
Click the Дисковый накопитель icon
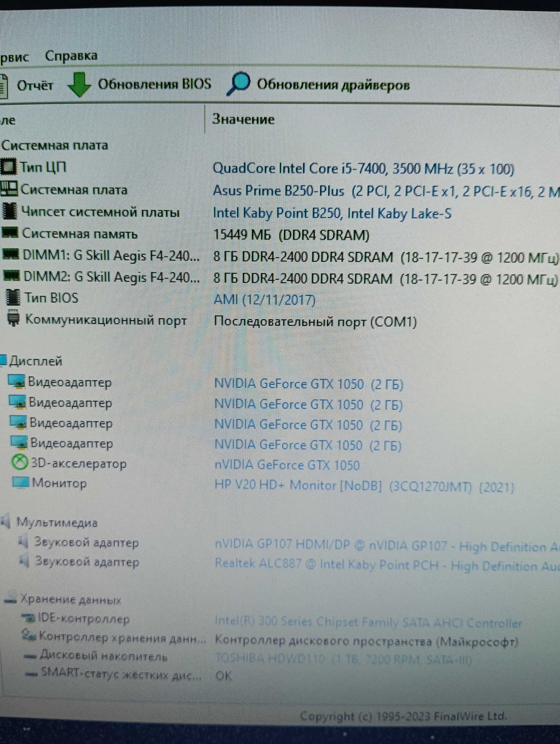pyautogui.click(x=31, y=656)
